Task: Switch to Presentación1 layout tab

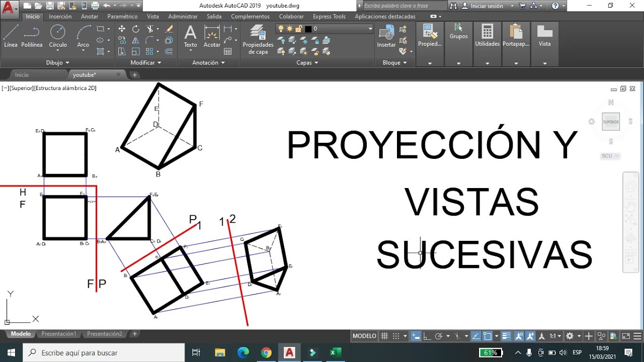Action: tap(58, 334)
